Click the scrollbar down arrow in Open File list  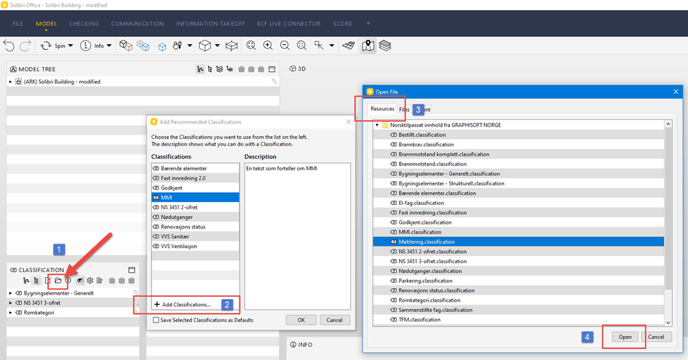tap(668, 323)
